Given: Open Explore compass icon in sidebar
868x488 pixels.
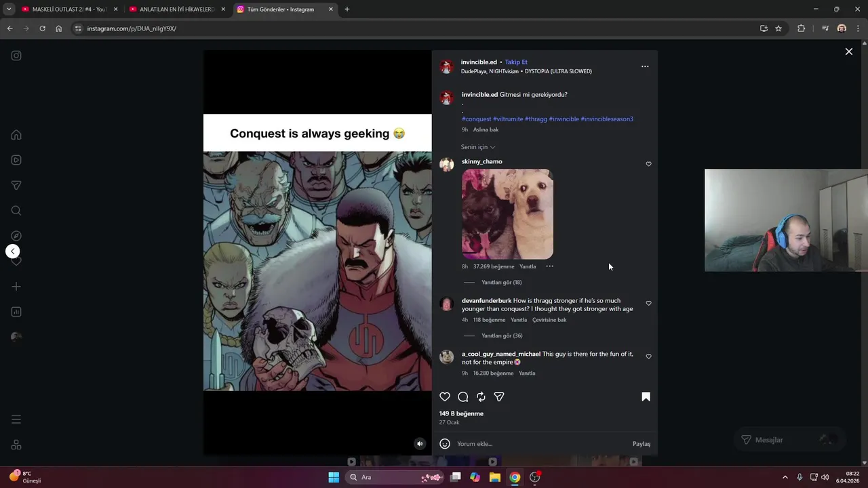Looking at the screenshot, I should point(16,236).
